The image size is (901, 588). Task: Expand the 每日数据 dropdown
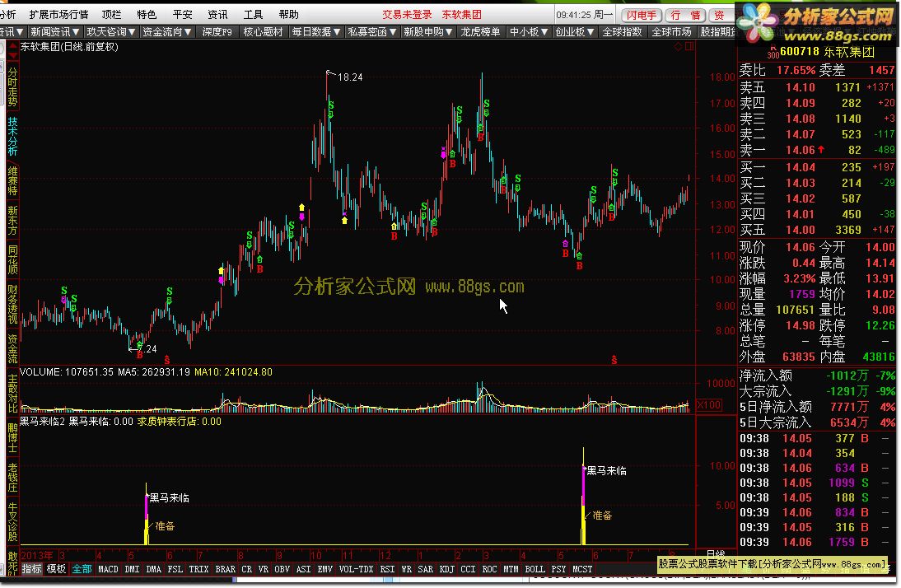point(316,31)
